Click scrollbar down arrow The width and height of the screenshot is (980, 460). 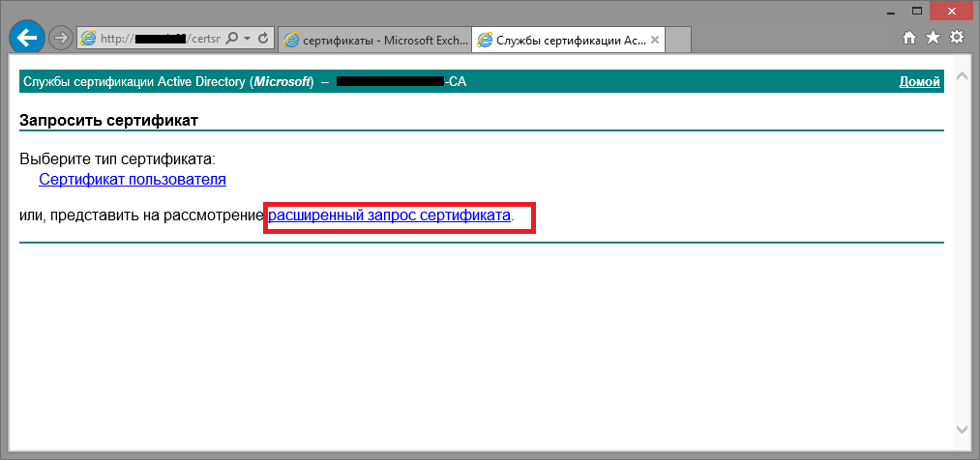click(x=963, y=429)
